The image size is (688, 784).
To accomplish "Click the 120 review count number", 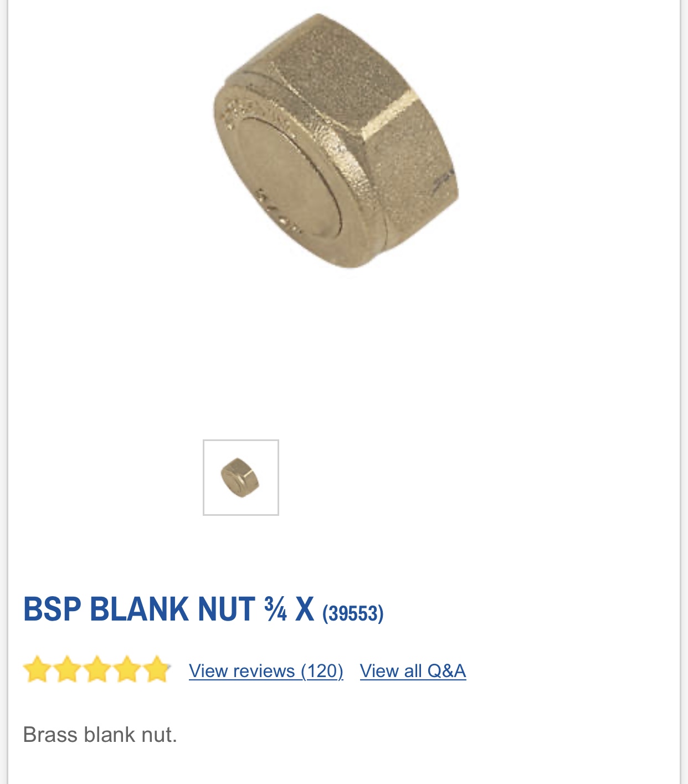I will pos(322,671).
